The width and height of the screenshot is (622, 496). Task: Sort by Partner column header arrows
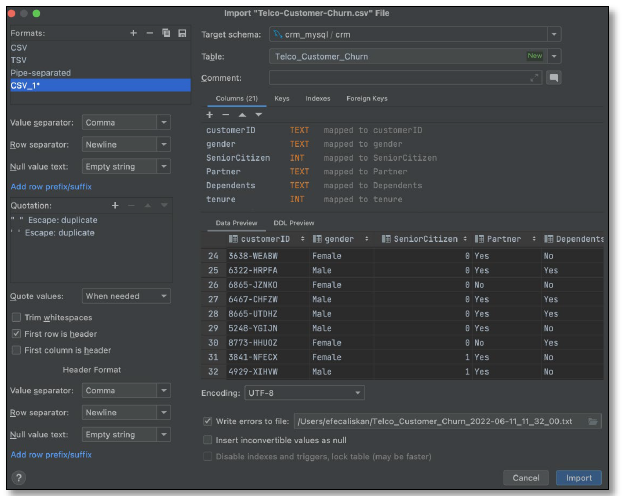point(534,239)
